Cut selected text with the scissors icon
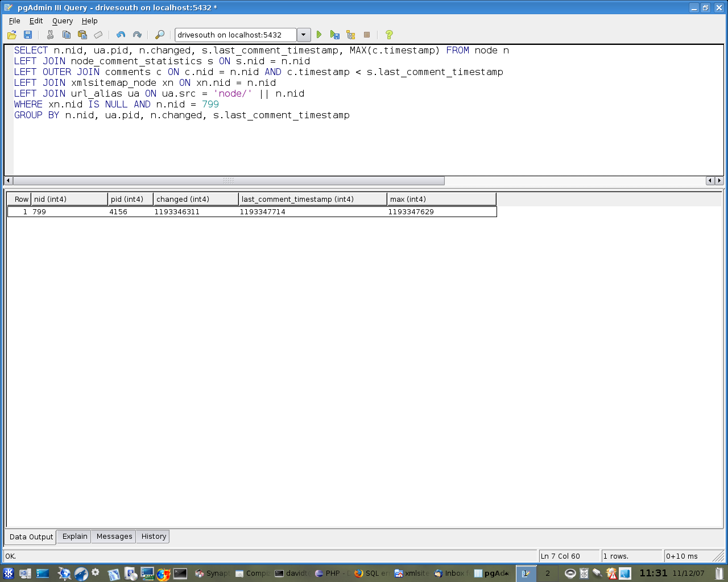This screenshot has width=728, height=582. coord(50,35)
